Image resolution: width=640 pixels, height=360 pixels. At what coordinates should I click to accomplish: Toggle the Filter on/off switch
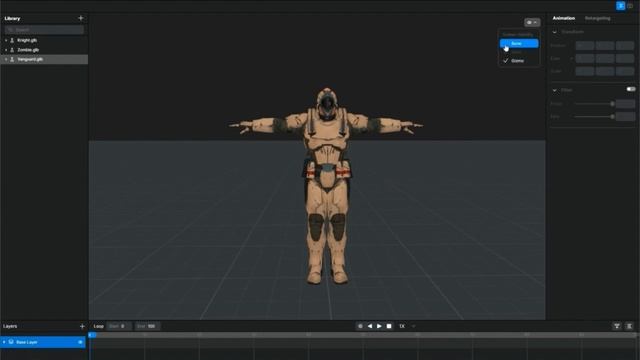(631, 89)
